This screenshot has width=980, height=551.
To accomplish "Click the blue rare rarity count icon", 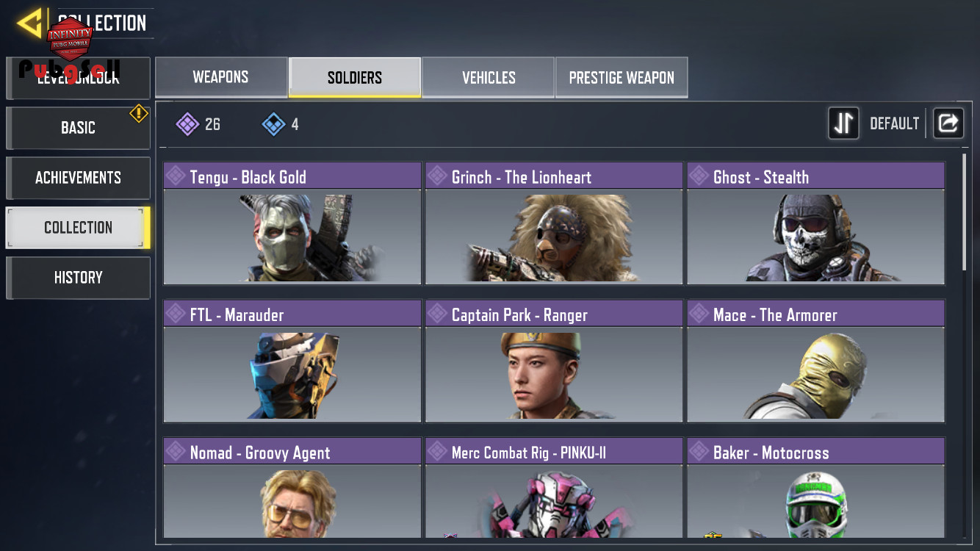I will click(273, 124).
